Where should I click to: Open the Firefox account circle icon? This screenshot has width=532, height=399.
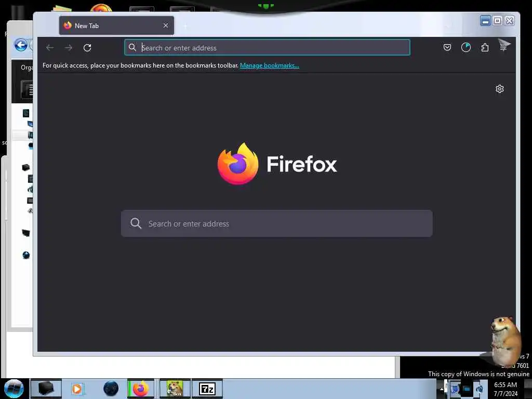point(466,47)
